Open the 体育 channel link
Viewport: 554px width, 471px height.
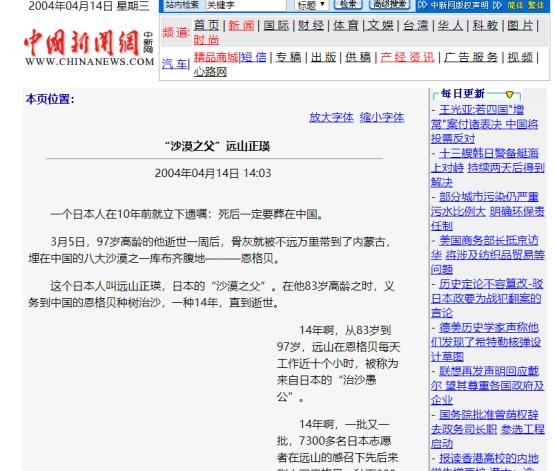pyautogui.click(x=346, y=25)
